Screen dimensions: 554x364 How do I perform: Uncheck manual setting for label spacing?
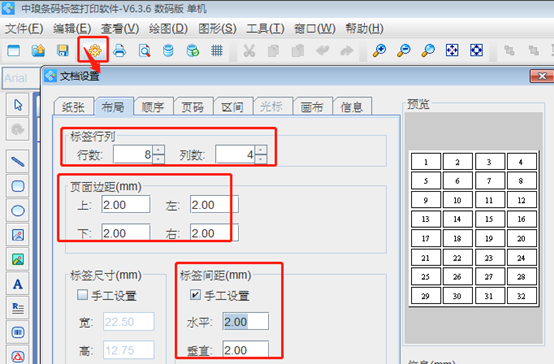(x=195, y=295)
